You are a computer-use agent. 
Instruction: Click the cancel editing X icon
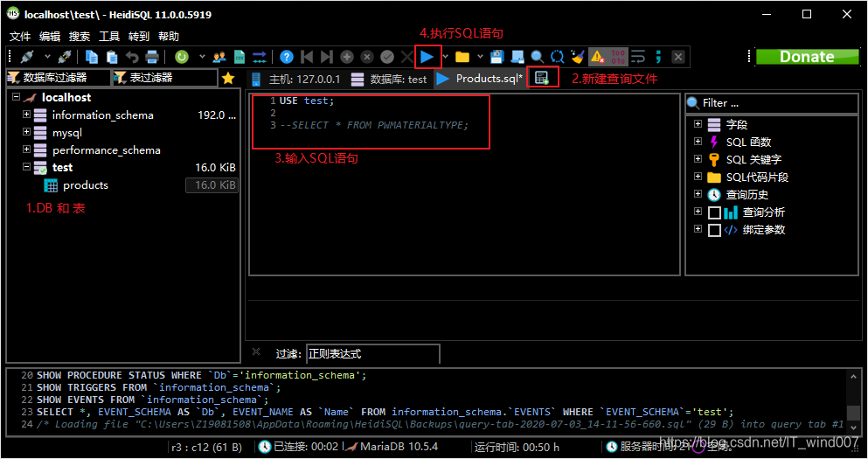click(406, 57)
